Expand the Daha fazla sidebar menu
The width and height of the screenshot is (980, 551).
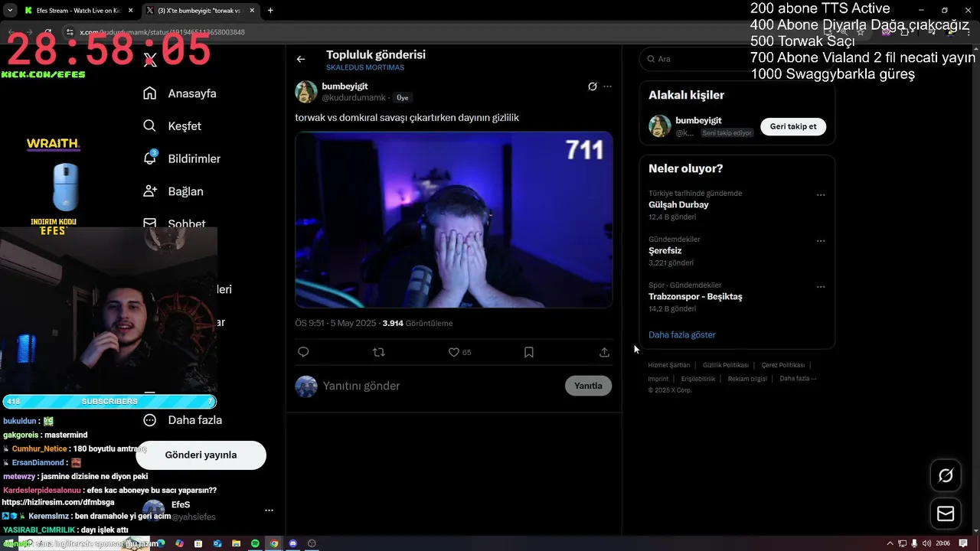tap(183, 420)
